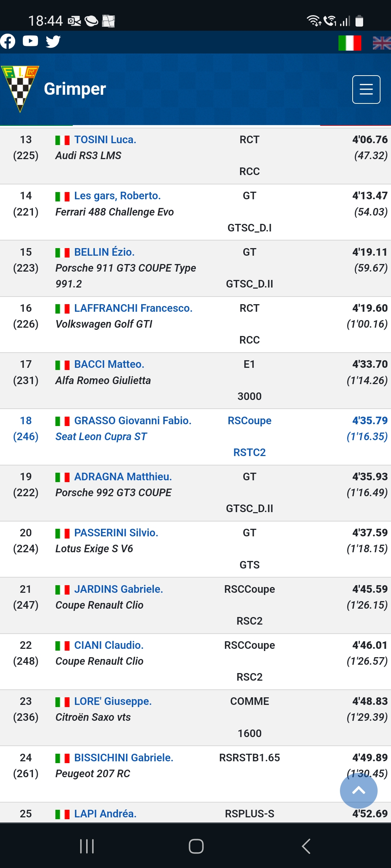The image size is (391, 868).
Task: Open the Grimper page title
Action: point(75,89)
